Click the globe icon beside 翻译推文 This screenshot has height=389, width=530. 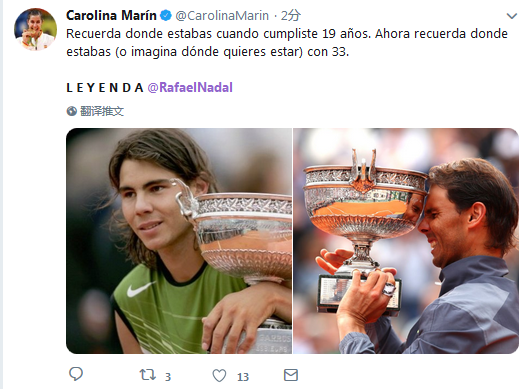pyautogui.click(x=72, y=111)
